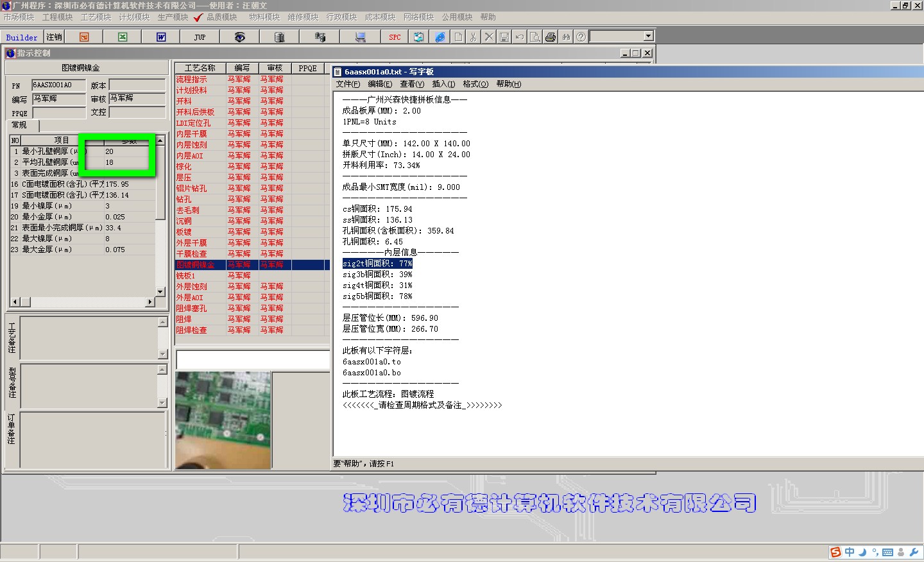Open the 市场模块 menu
Image resolution: width=924 pixels, height=562 pixels.
tap(19, 17)
